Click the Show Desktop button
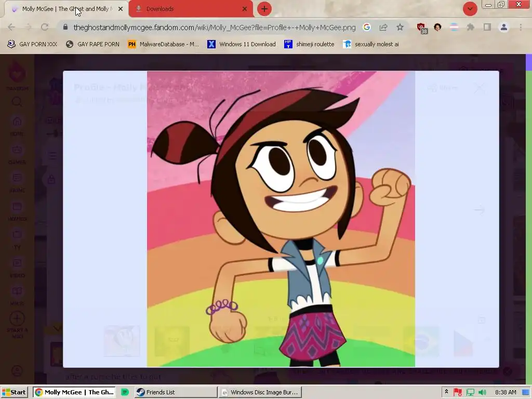 point(526,392)
